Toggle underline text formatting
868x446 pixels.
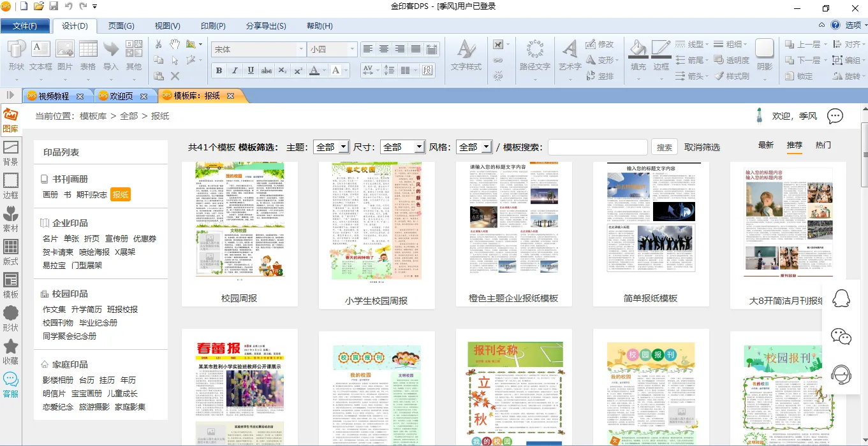(251, 71)
